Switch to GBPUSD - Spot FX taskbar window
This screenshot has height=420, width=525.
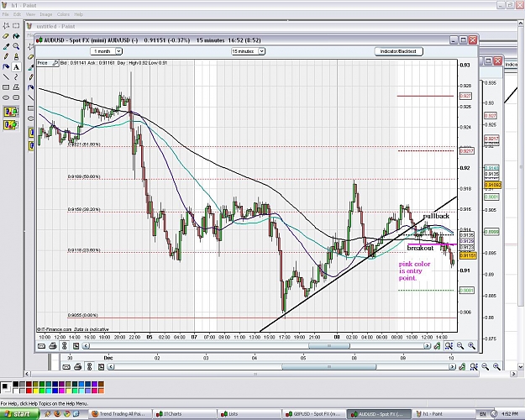point(313,414)
